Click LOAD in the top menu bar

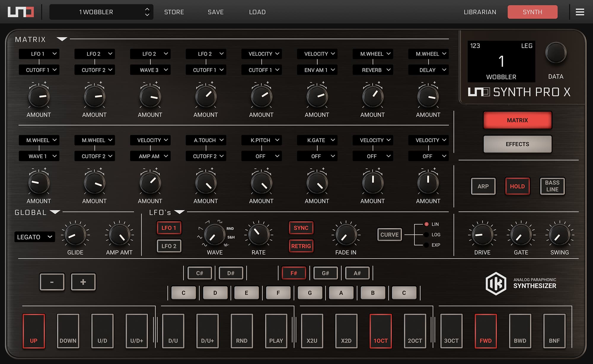(257, 12)
